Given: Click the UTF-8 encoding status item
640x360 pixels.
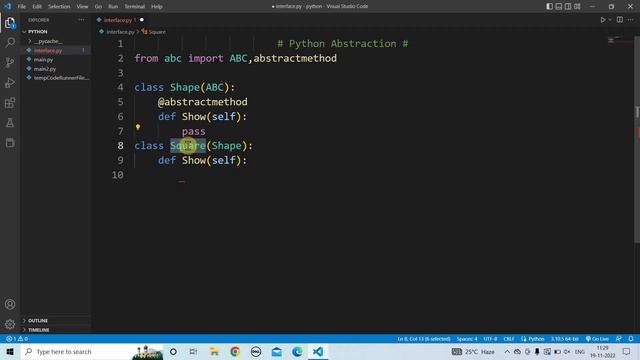Looking at the screenshot, I should tap(490, 339).
